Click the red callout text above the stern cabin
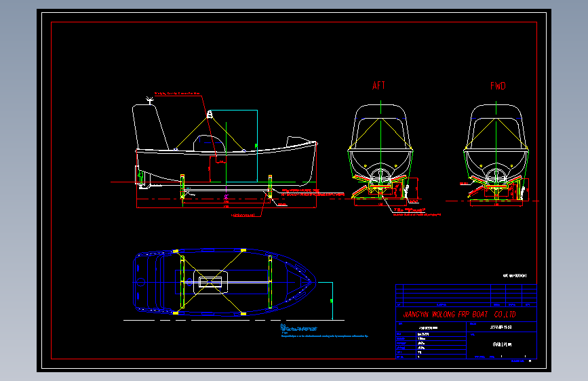 point(177,94)
